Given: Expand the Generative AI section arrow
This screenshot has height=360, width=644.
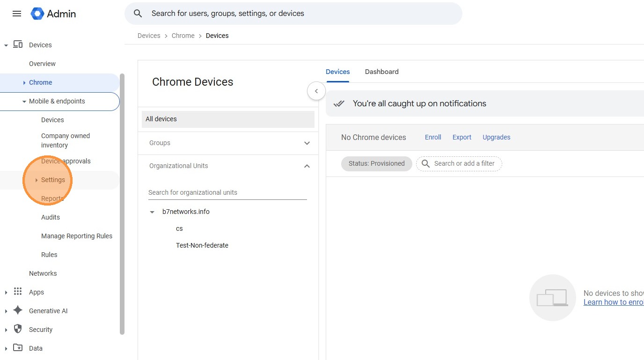Looking at the screenshot, I should [x=6, y=311].
